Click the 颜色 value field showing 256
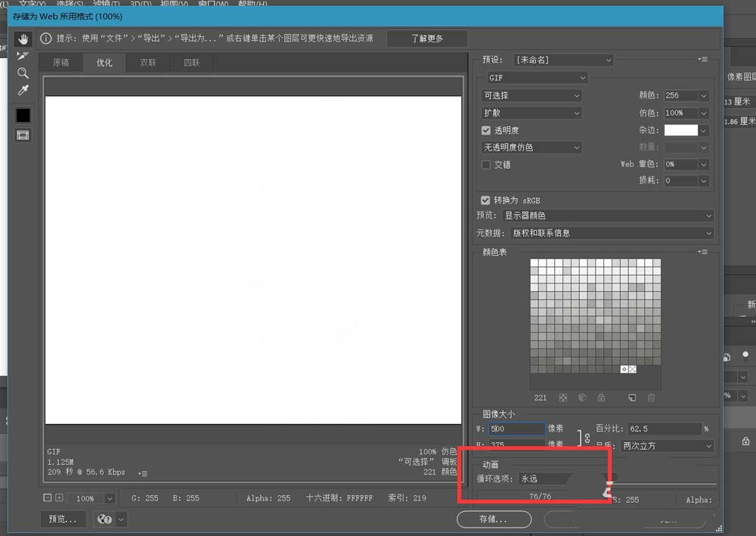Screen dimensions: 756x536 681,95
